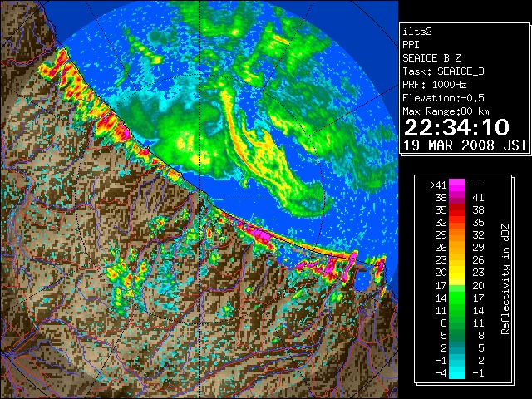Image resolution: width=532 pixels, height=399 pixels.
Task: Select the 'SEAICE_B_Z' product name text
Action: 431,58
